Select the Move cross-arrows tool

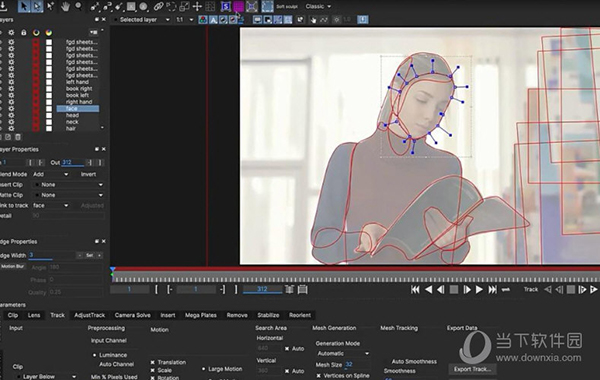[x=197, y=7]
